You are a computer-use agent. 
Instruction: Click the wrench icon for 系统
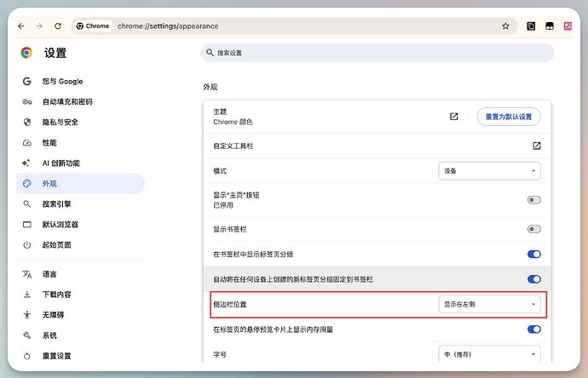[x=27, y=335]
